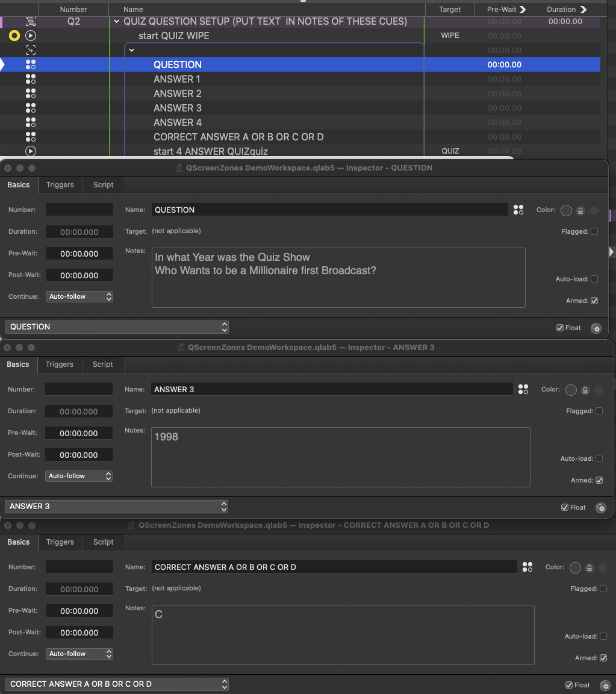Click the memo cue icon beside ANSWER 1 row
This screenshot has width=616, height=694.
(x=31, y=79)
